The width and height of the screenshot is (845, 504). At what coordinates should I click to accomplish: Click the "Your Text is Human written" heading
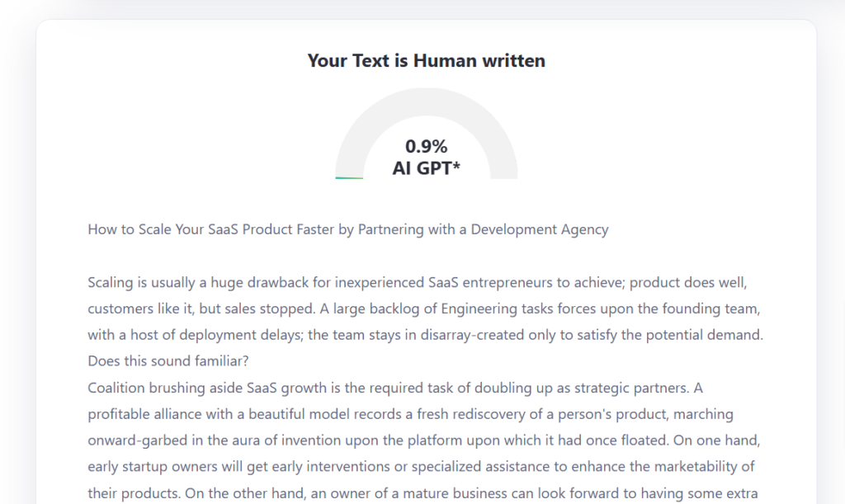(x=426, y=61)
